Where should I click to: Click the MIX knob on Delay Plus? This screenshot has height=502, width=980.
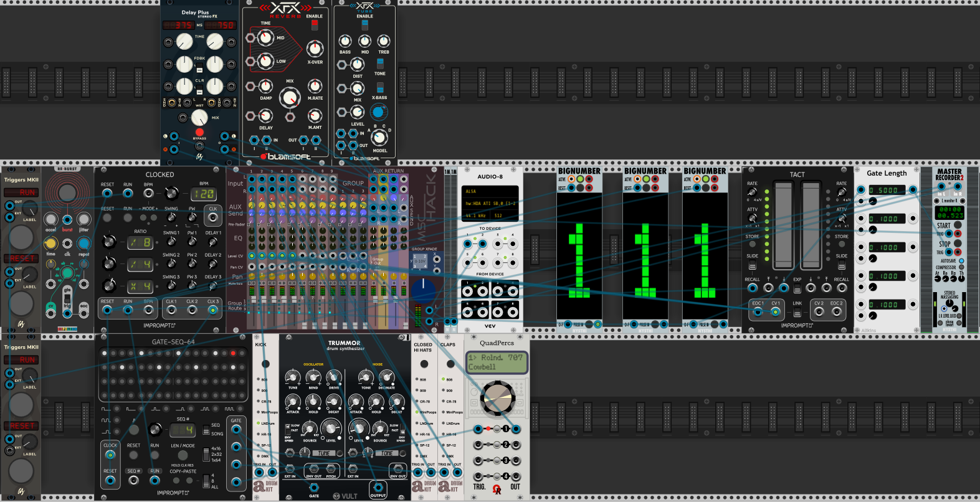tap(199, 117)
